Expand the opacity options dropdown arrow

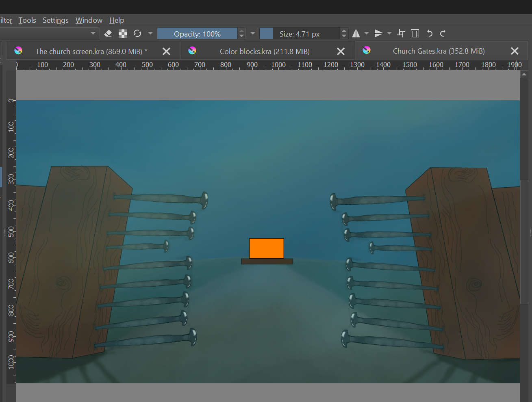pyautogui.click(x=252, y=33)
